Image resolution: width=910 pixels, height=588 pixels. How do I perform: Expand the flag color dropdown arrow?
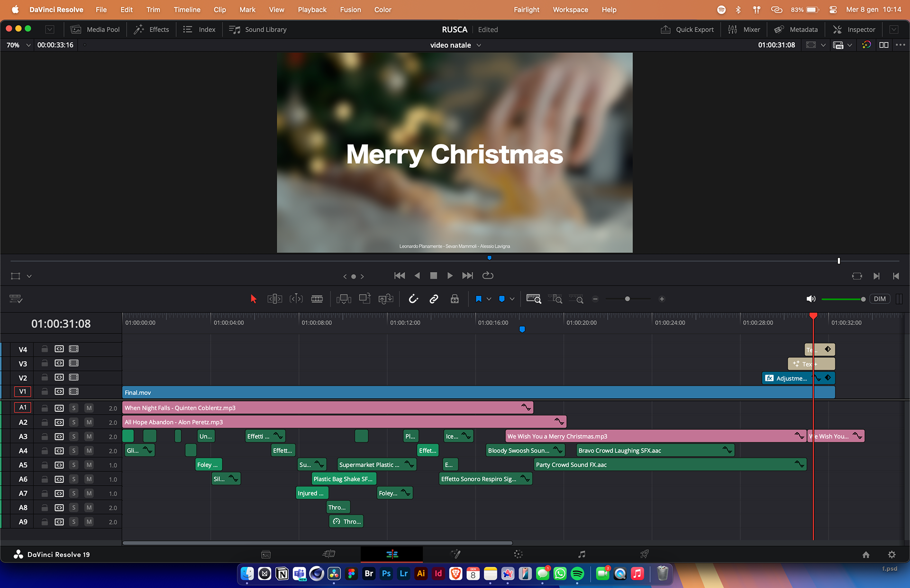point(489,299)
